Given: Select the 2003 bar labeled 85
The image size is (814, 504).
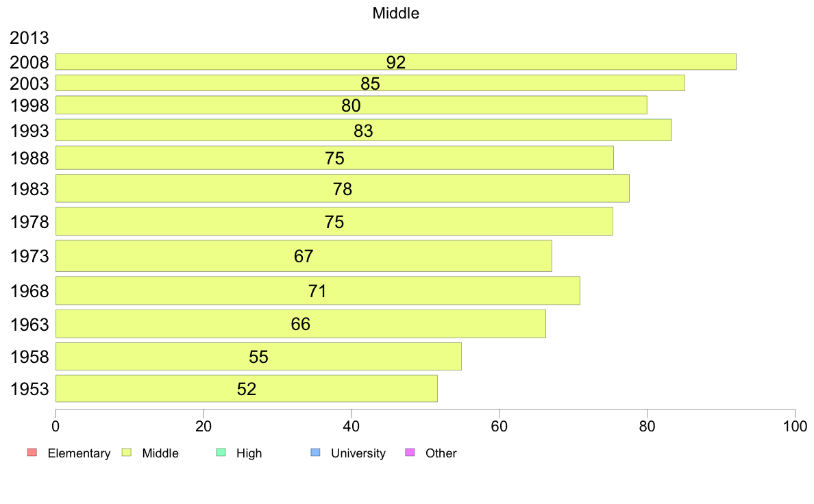Looking at the screenshot, I should coord(370,83).
